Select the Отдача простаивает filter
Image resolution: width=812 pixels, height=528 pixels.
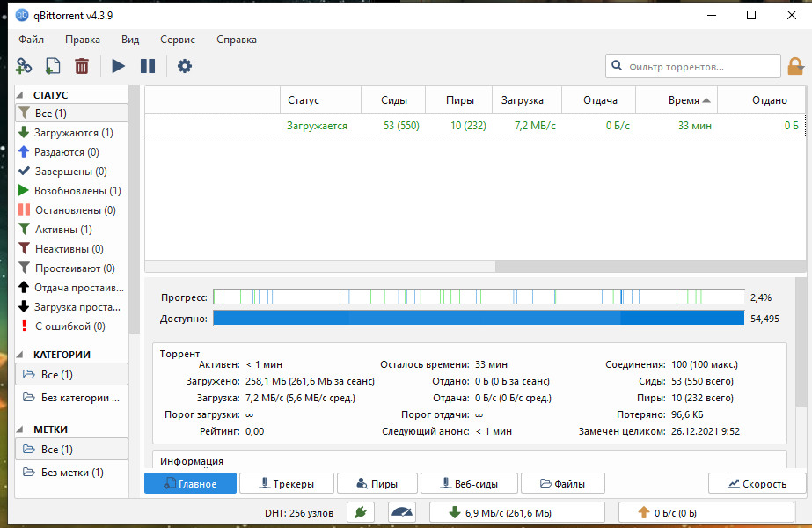(72, 288)
